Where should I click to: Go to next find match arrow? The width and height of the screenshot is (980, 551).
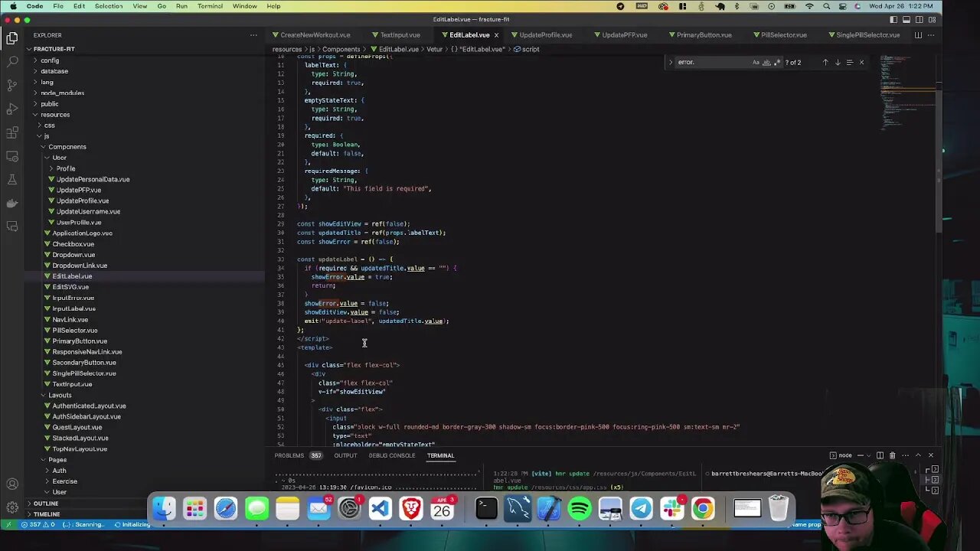(x=838, y=62)
